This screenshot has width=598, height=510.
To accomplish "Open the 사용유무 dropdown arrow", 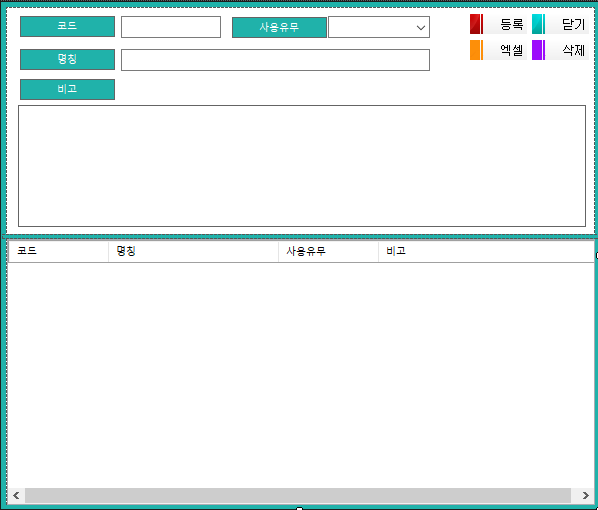I will [x=421, y=27].
